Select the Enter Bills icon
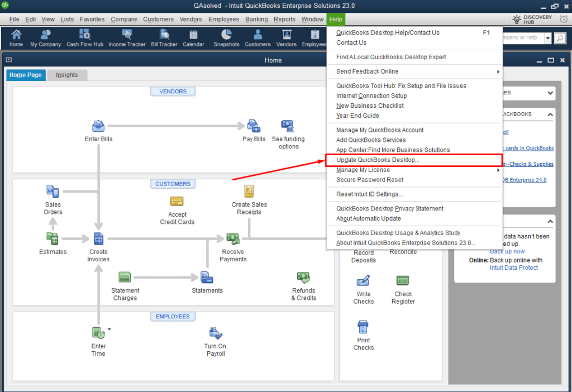 pyautogui.click(x=98, y=126)
